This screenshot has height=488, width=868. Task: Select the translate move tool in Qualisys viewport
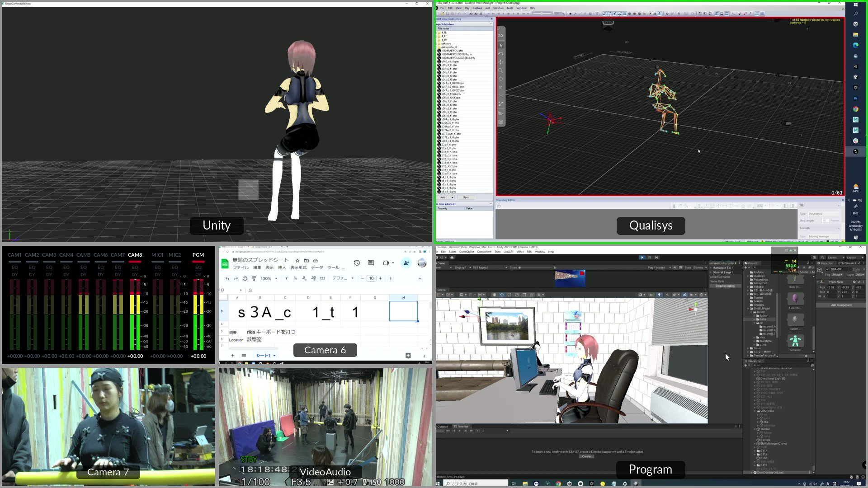pos(500,62)
